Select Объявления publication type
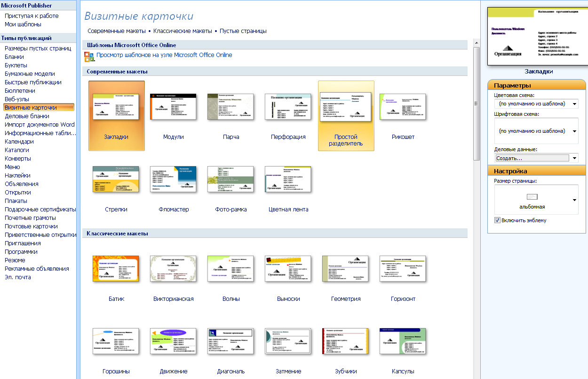 click(22, 184)
